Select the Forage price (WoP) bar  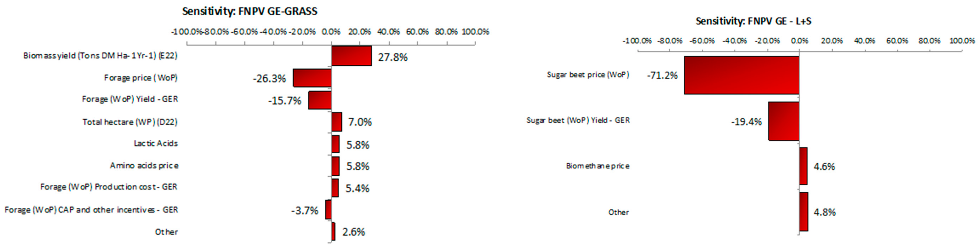click(312, 78)
